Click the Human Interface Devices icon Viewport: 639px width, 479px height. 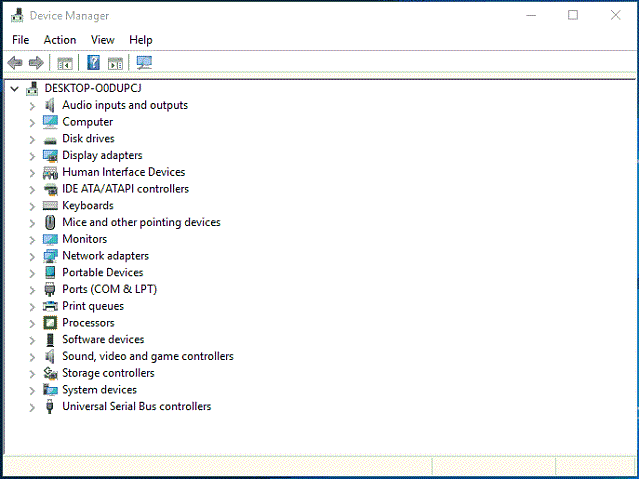(x=50, y=173)
